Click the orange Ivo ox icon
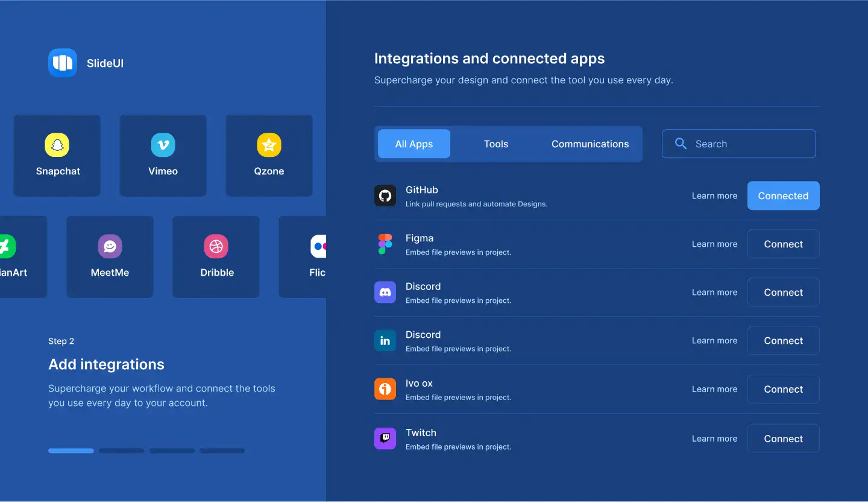The width and height of the screenshot is (868, 502). coord(385,389)
